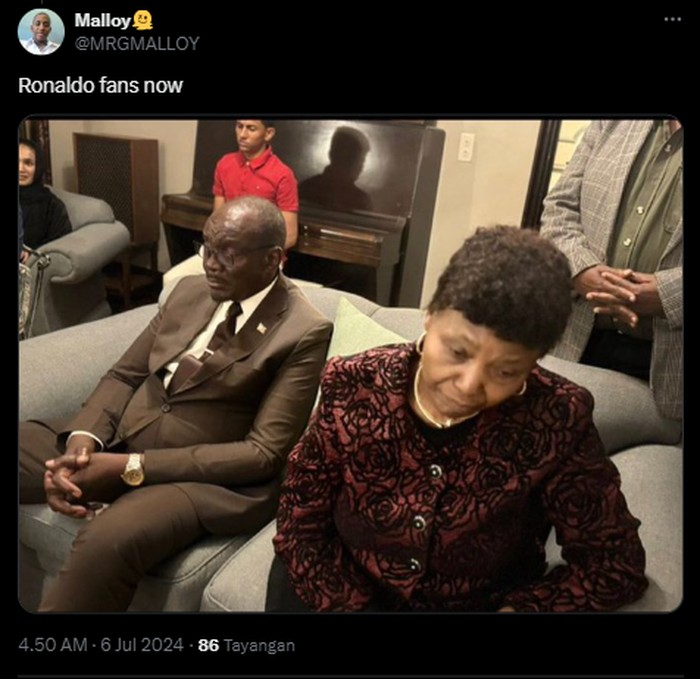700x679 pixels.
Task: Click the tweet text "Ronaldo fans now"
Action: point(100,86)
